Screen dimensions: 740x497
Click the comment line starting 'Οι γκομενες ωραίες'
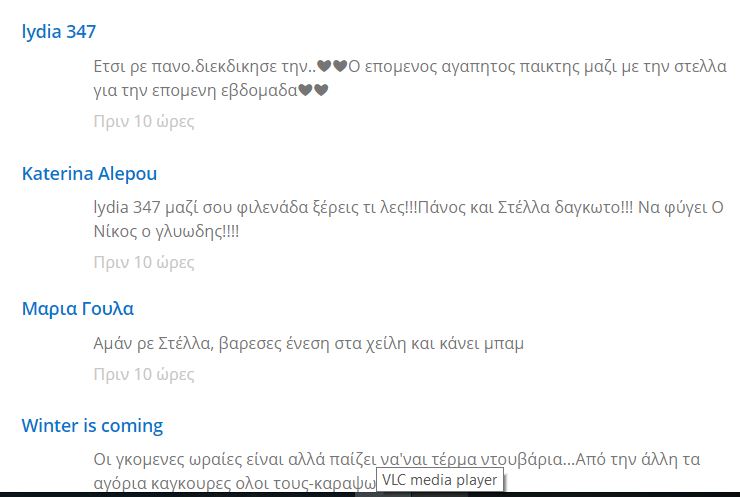pyautogui.click(x=397, y=459)
